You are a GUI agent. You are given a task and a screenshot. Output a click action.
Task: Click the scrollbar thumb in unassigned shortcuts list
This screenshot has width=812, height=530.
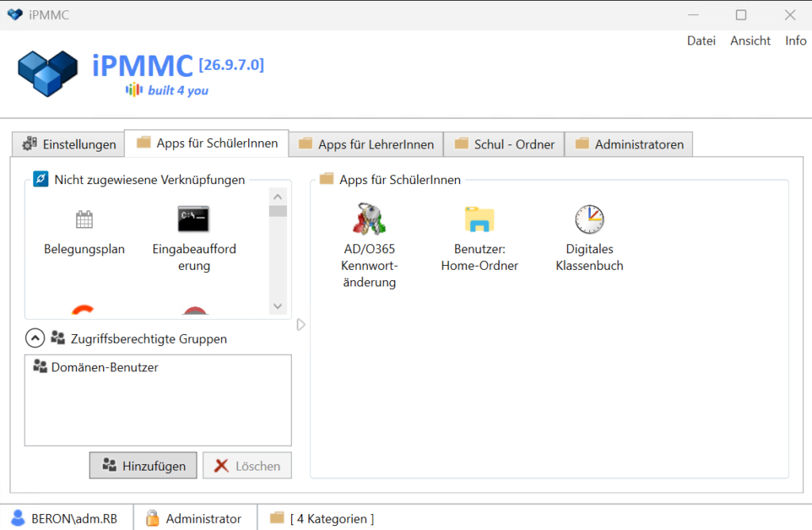click(278, 211)
